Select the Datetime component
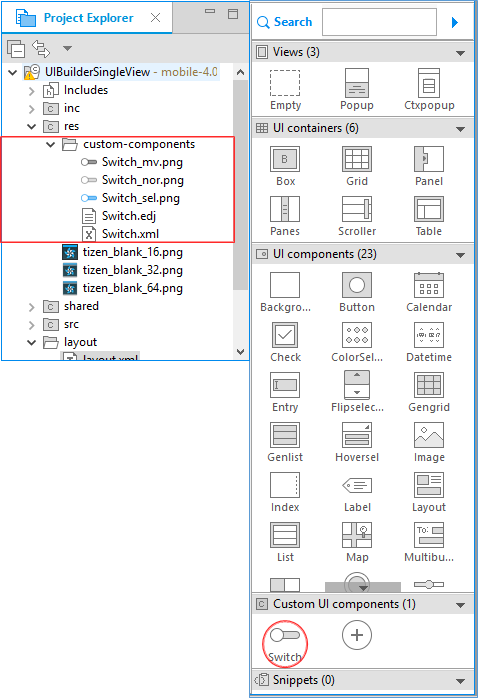The width and height of the screenshot is (478, 698). (x=429, y=342)
